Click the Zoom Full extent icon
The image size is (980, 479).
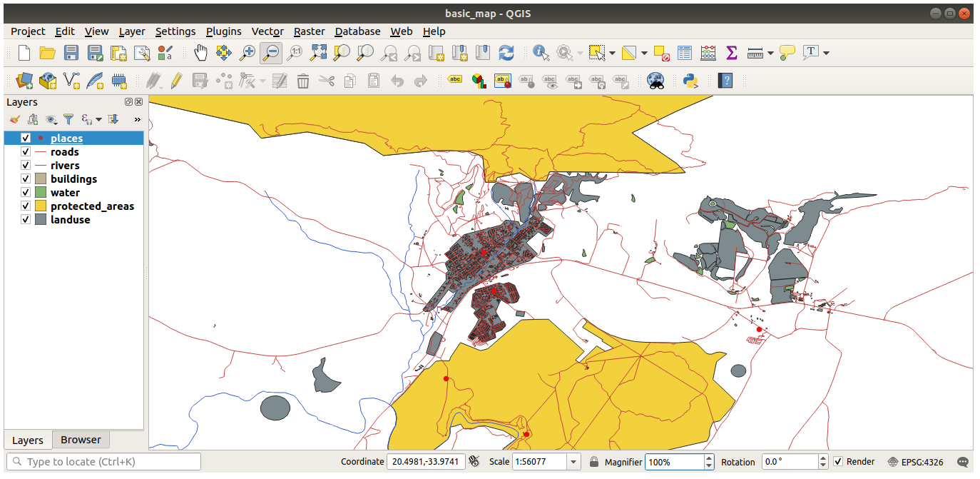pos(318,53)
